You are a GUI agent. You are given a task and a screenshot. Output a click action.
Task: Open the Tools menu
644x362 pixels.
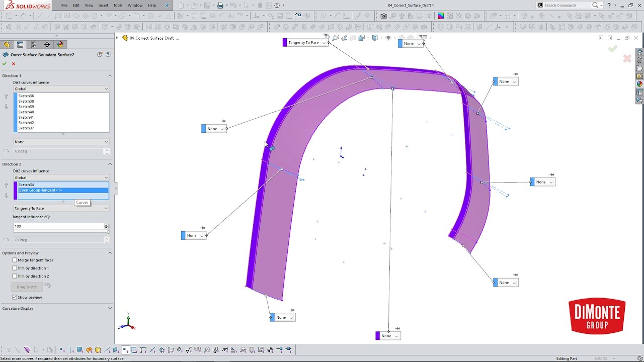point(118,6)
